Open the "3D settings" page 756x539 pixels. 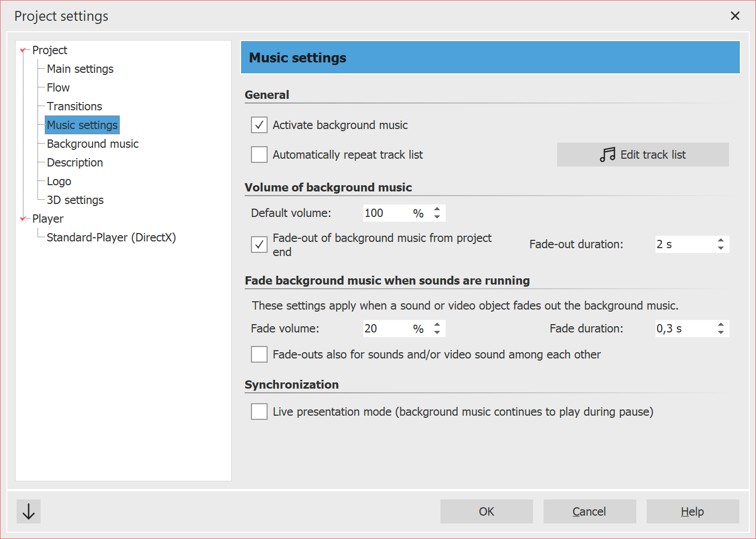click(75, 200)
